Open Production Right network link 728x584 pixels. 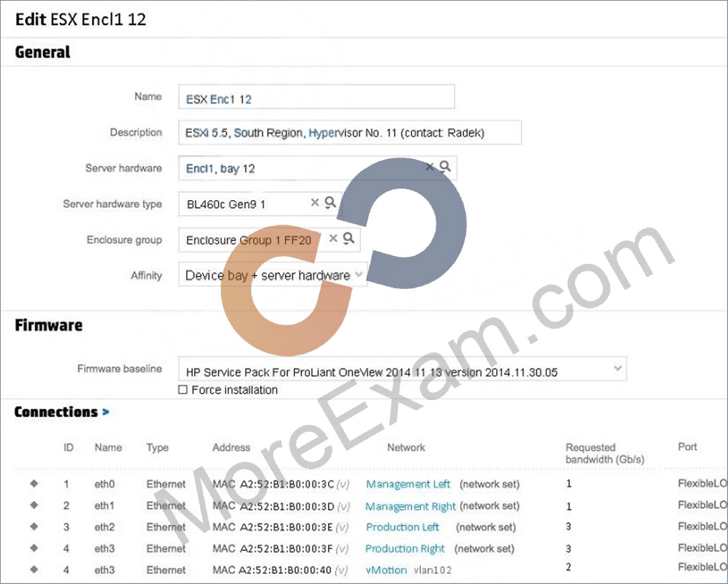coord(405,549)
